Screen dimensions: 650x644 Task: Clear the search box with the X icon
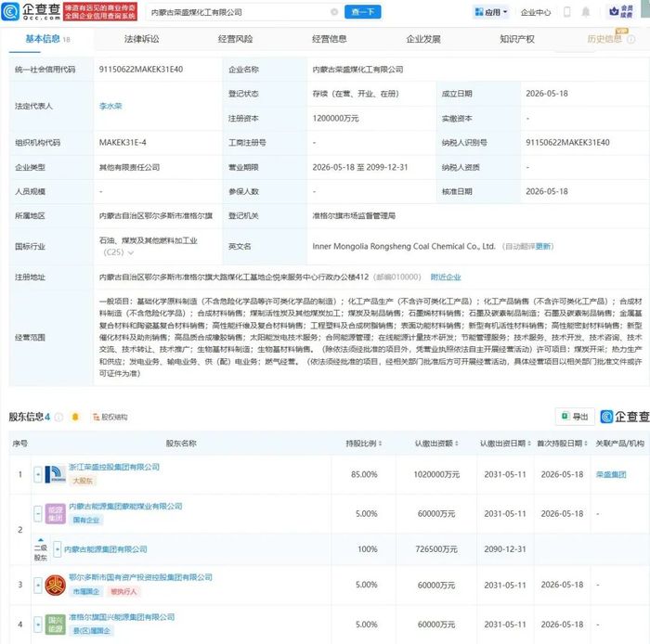[x=334, y=12]
